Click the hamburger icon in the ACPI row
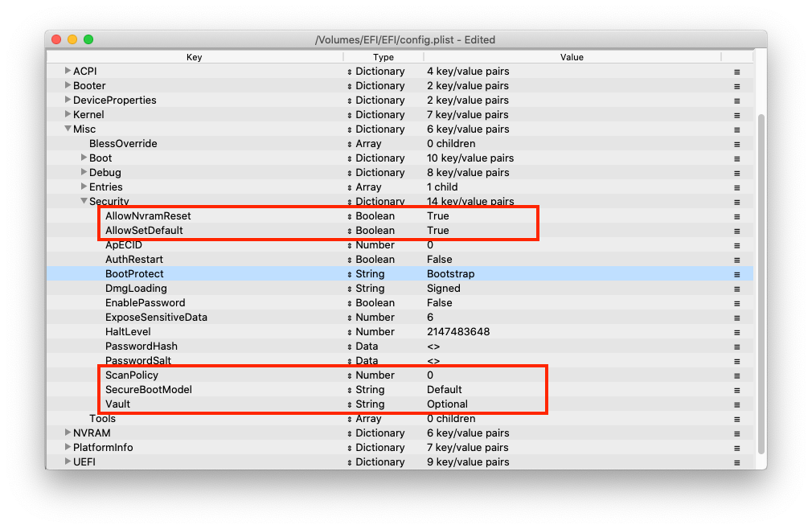 (x=736, y=72)
